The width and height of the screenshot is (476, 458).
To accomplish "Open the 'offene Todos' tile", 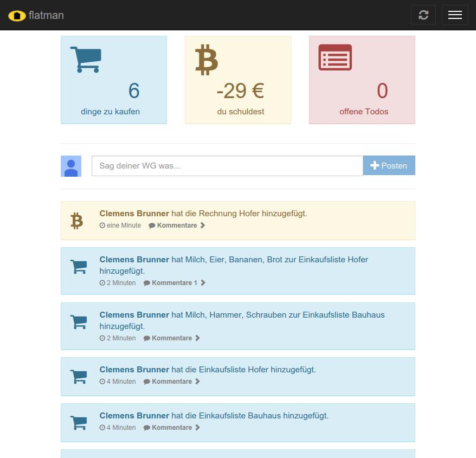I will (x=362, y=80).
